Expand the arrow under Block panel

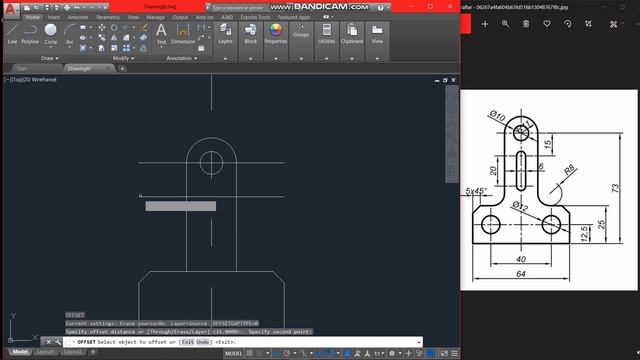coord(251,59)
